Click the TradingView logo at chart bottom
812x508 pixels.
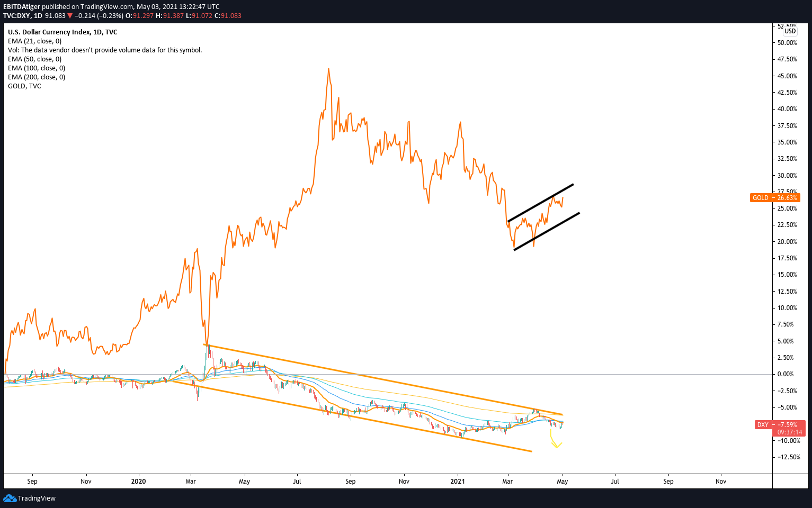30,498
